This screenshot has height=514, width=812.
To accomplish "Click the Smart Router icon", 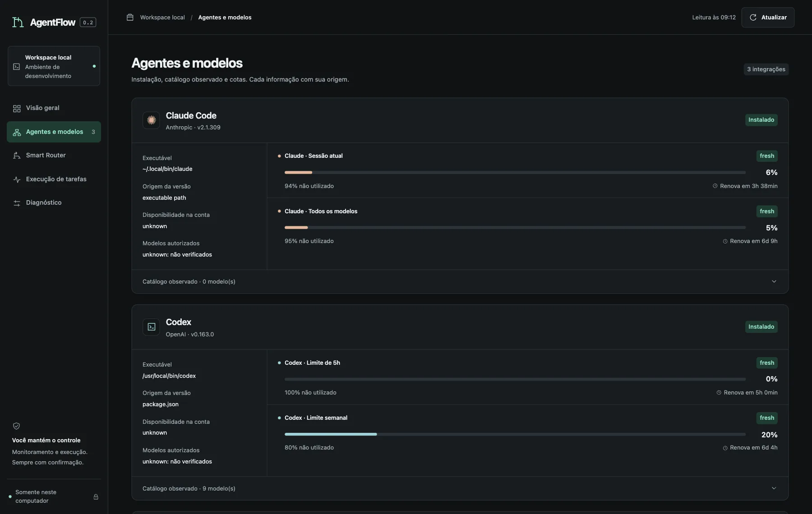I will point(17,156).
